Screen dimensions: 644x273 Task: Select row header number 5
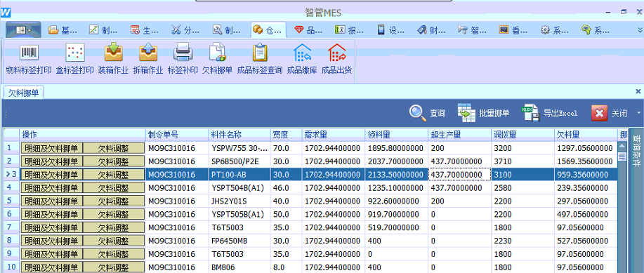coord(11,201)
